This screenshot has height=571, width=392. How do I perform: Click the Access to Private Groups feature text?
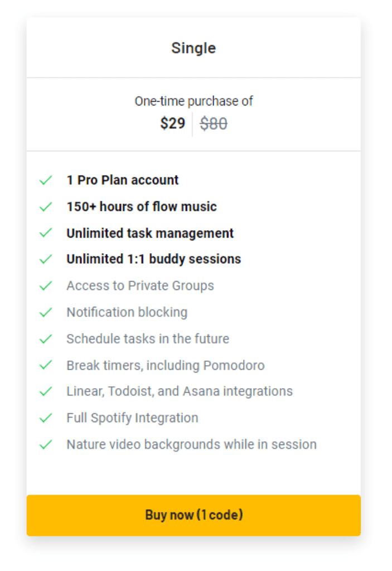140,286
